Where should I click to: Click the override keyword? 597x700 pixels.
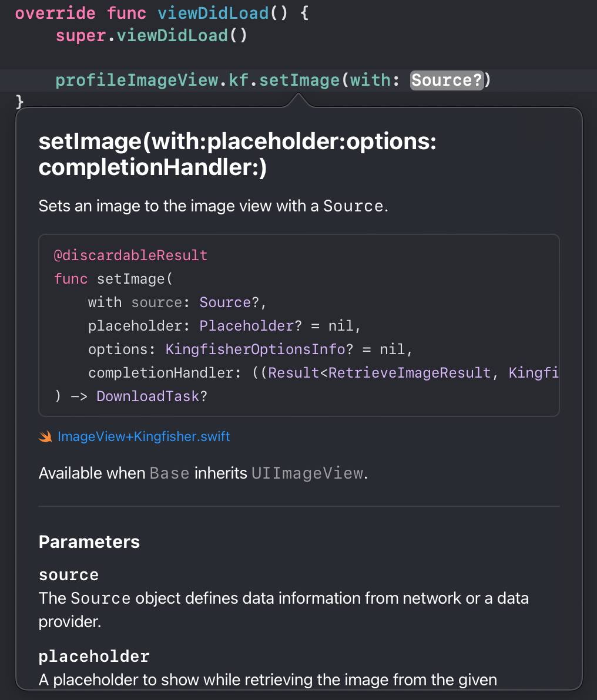point(55,13)
